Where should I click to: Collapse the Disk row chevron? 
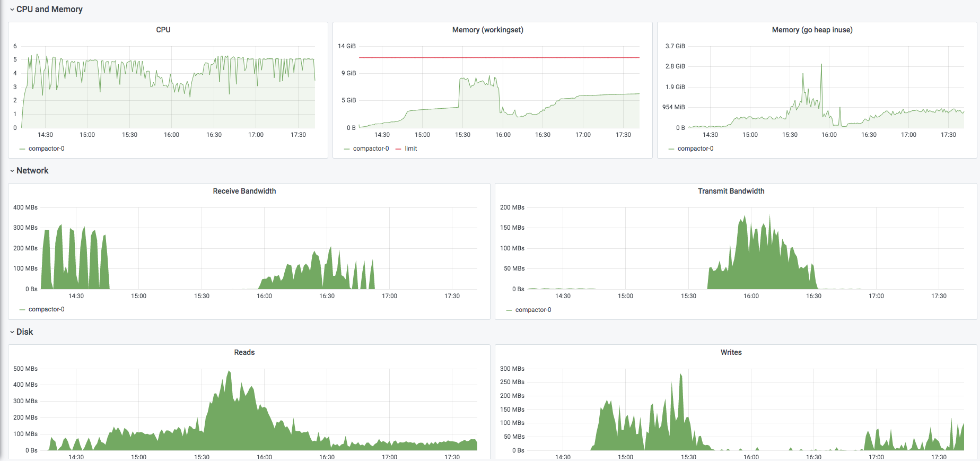(x=12, y=332)
